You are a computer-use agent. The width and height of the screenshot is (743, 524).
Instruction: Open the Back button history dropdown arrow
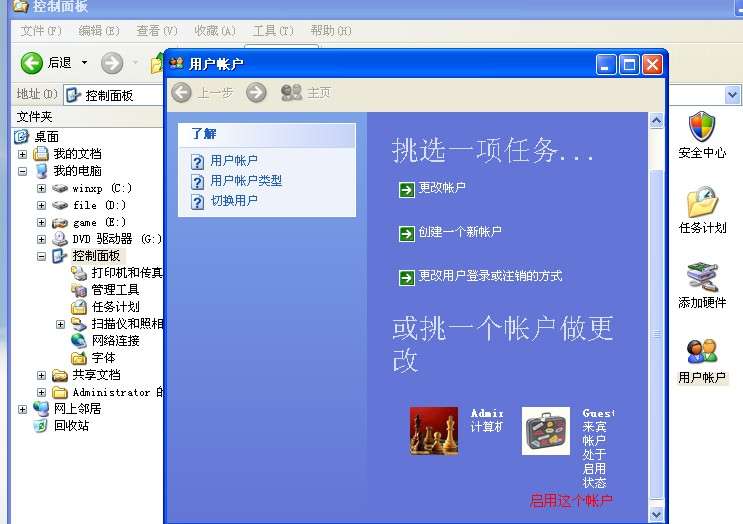(84, 63)
